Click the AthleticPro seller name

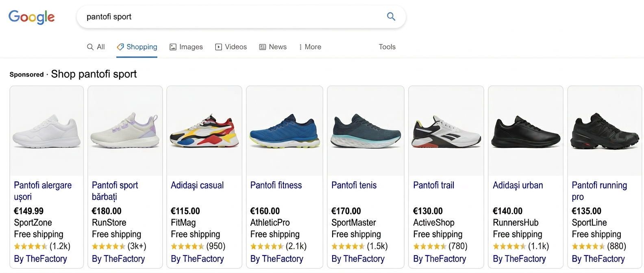click(270, 223)
